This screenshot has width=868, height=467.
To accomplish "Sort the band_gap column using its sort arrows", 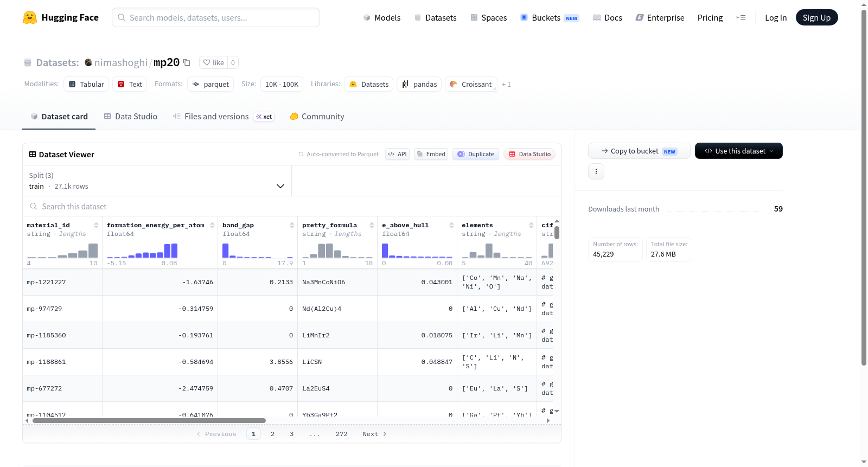I will pos(292,225).
